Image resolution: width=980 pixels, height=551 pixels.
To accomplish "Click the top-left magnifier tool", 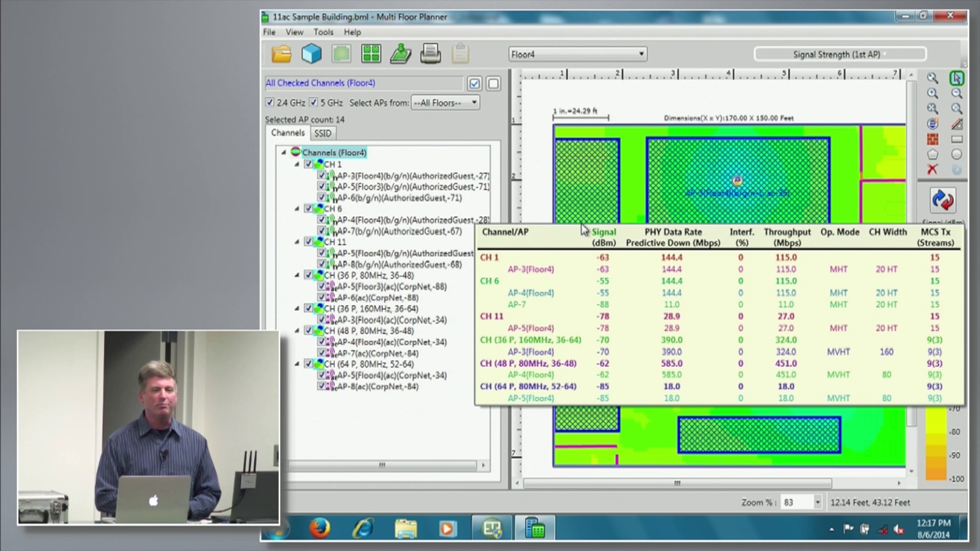I will coord(932,78).
